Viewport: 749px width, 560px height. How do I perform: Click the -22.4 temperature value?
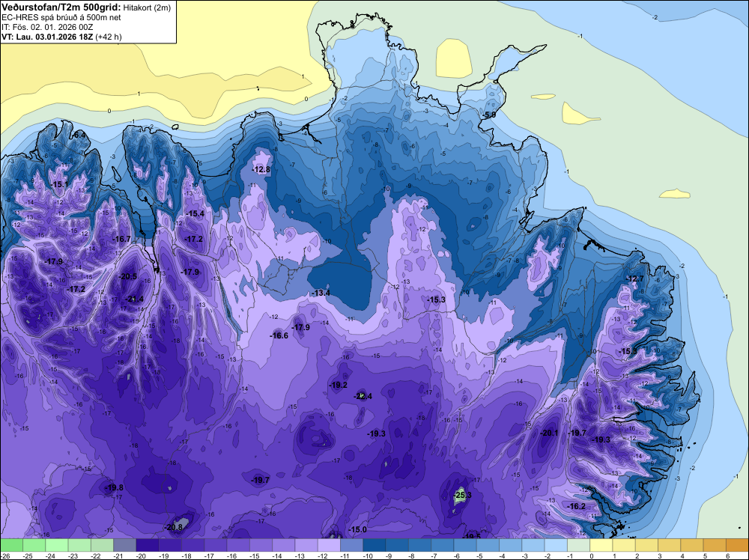coord(363,396)
